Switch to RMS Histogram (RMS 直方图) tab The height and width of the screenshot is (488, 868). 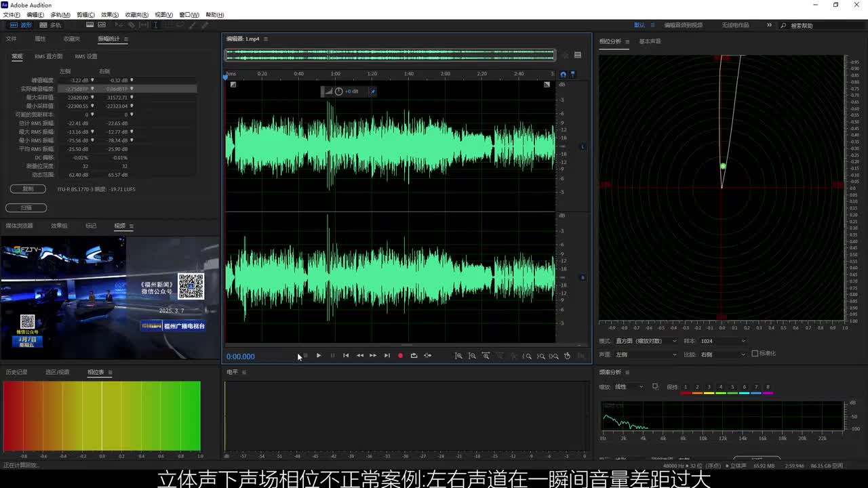tap(49, 56)
